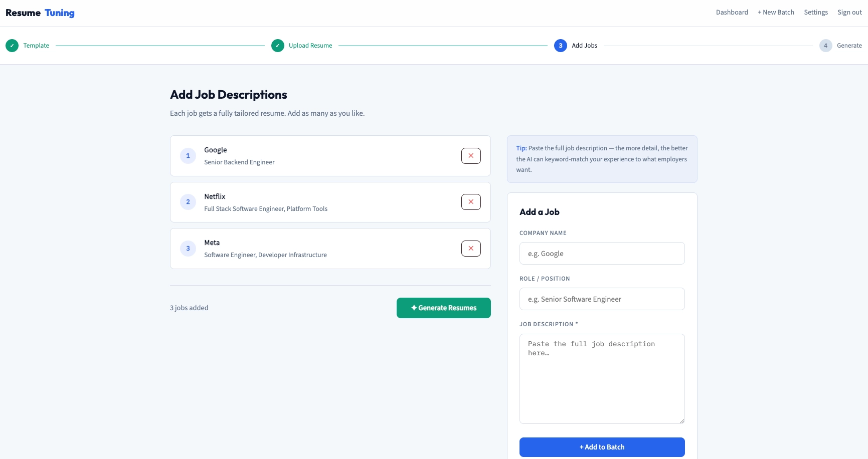
Task: Click the Role / Position input field
Action: [x=601, y=299]
